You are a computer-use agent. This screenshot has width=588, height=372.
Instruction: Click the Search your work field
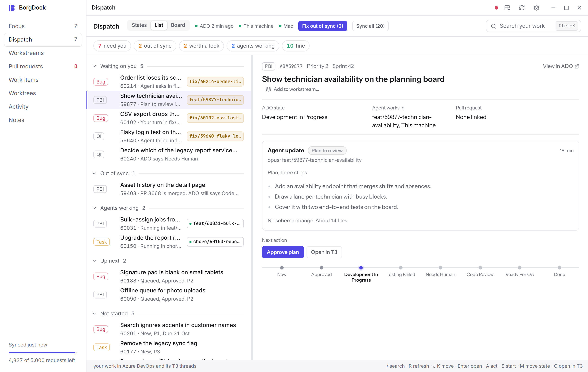tap(533, 26)
